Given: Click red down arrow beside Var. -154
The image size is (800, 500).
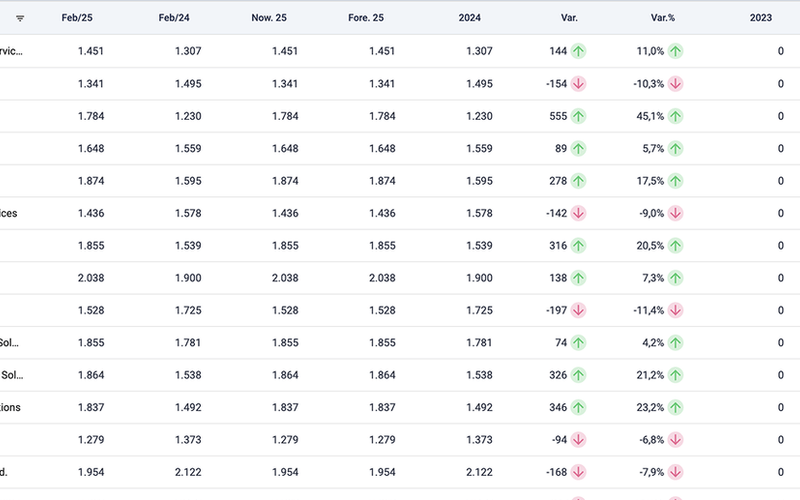Looking at the screenshot, I should pos(579,84).
